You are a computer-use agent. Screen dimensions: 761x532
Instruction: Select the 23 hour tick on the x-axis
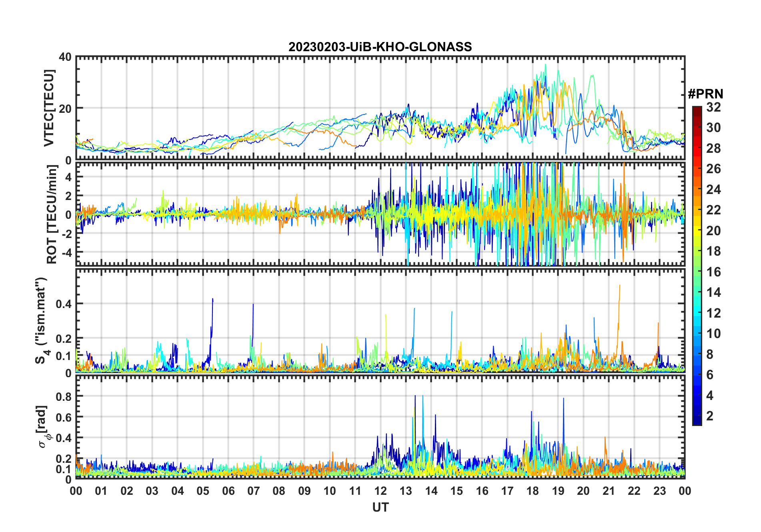[659, 491]
